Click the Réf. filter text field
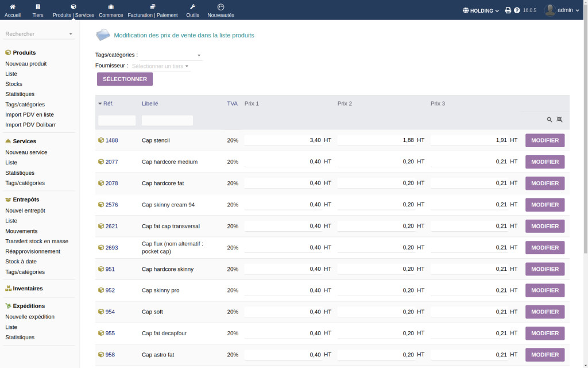 click(x=117, y=120)
